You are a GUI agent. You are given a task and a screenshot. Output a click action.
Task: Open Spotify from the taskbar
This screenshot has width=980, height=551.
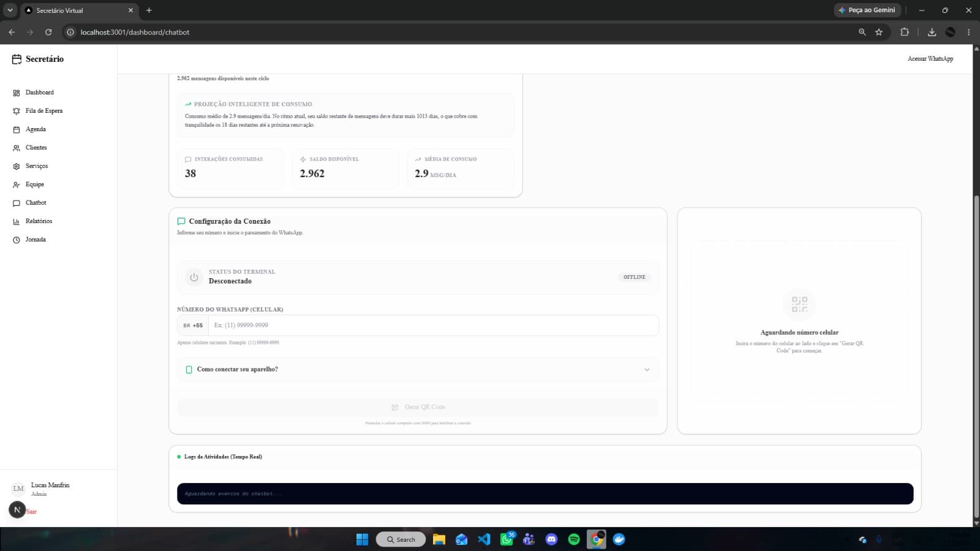tap(574, 539)
